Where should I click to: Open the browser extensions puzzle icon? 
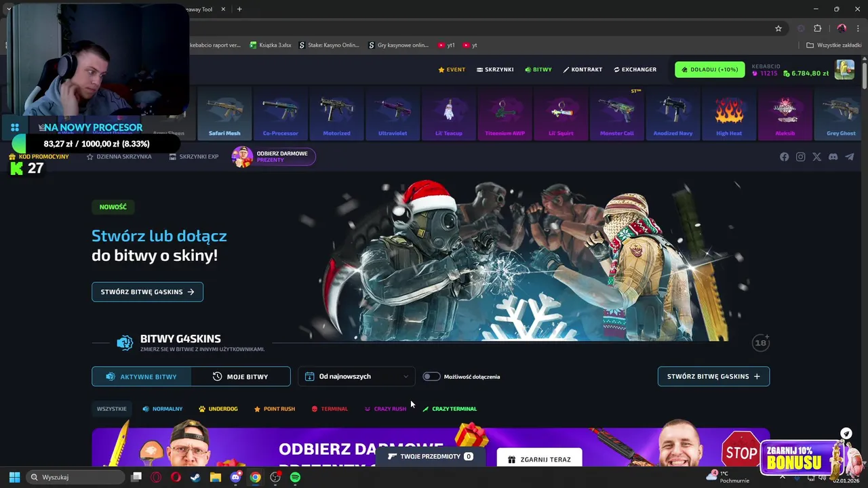(x=817, y=28)
